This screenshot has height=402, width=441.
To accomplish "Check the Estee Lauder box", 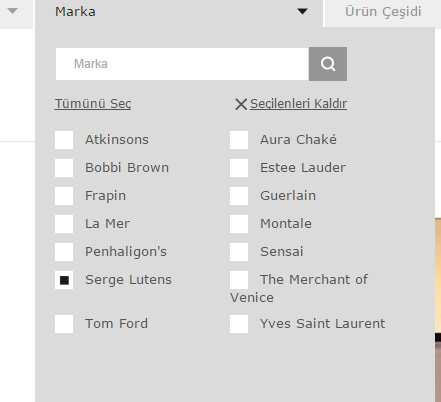I will (x=239, y=168).
